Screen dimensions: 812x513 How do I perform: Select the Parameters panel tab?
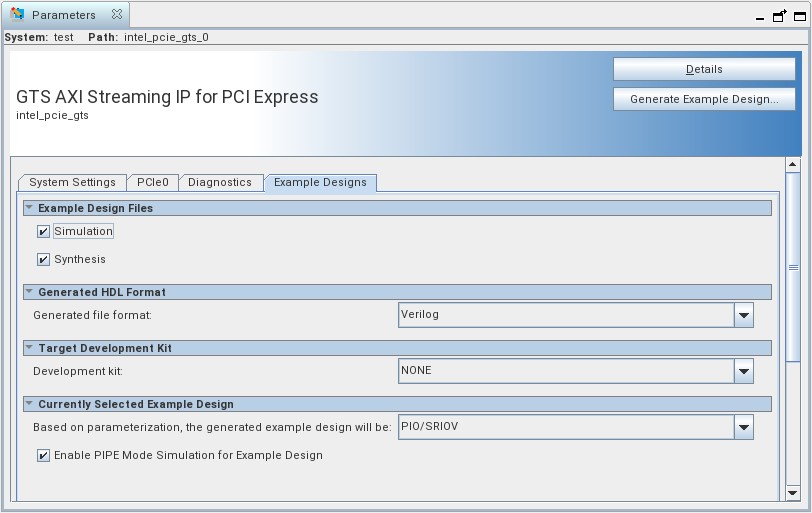pyautogui.click(x=65, y=15)
